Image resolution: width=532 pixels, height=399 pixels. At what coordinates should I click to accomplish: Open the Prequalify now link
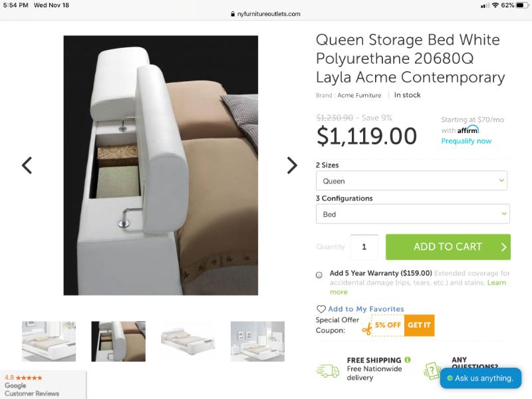466,141
